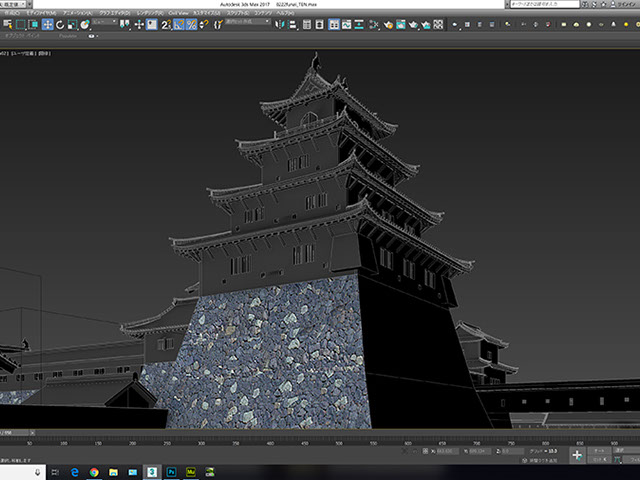Screen dimensions: 640x480
Task: Click the Populate ribbon tab
Action: pos(69,36)
